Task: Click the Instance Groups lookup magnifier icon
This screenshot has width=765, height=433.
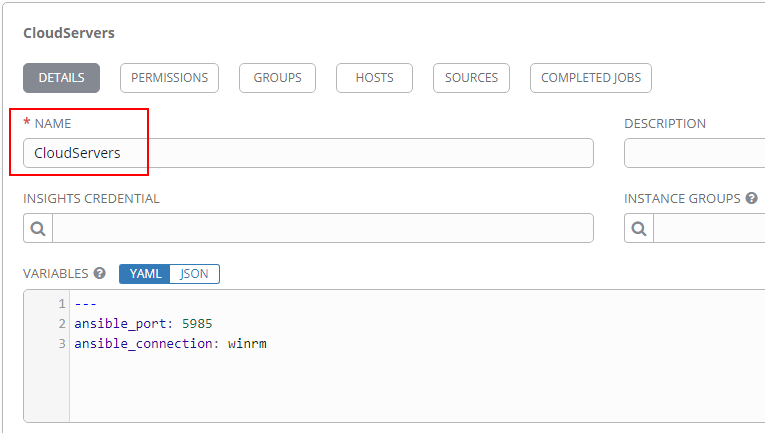Action: point(639,228)
